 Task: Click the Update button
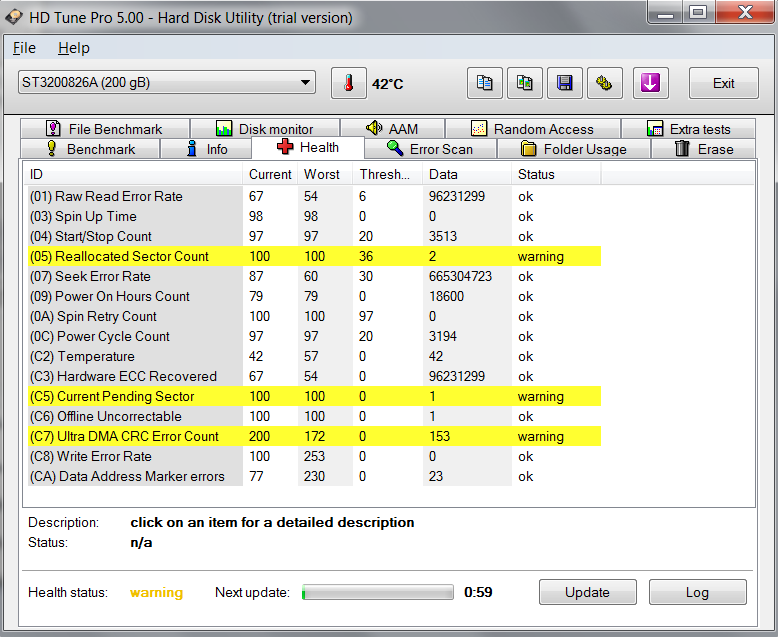click(587, 592)
